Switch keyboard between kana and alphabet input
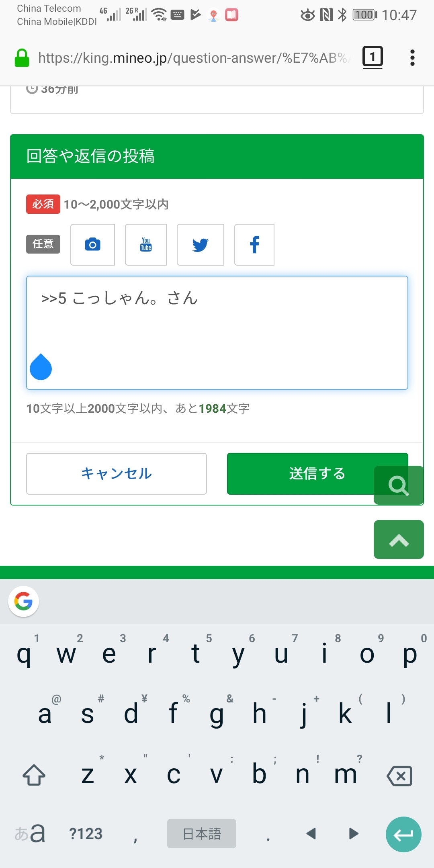Image resolution: width=434 pixels, height=868 pixels. click(x=30, y=833)
